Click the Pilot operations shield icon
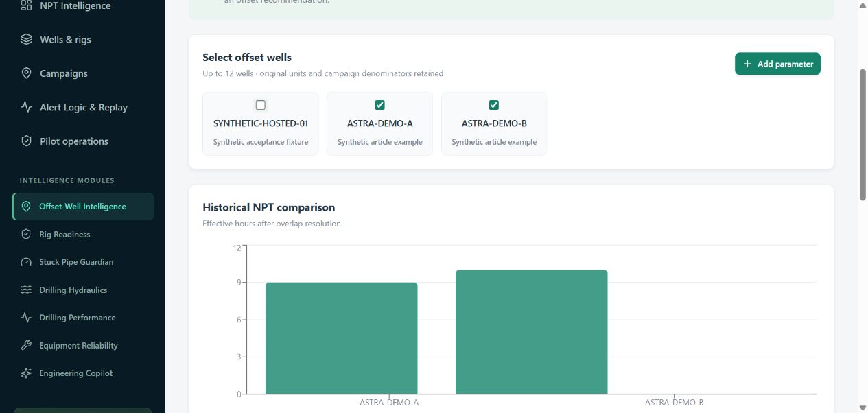Screen dimensions: 868x413 tap(26, 141)
